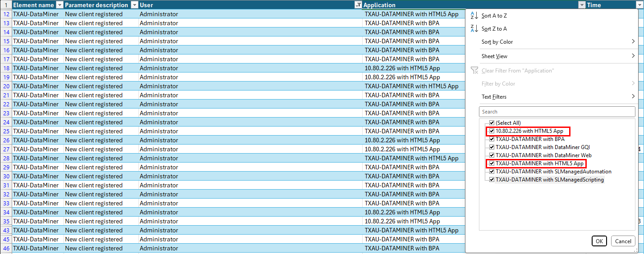The image size is (644, 254).
Task: Open the Parameter description filter dropdown
Action: [x=134, y=5]
